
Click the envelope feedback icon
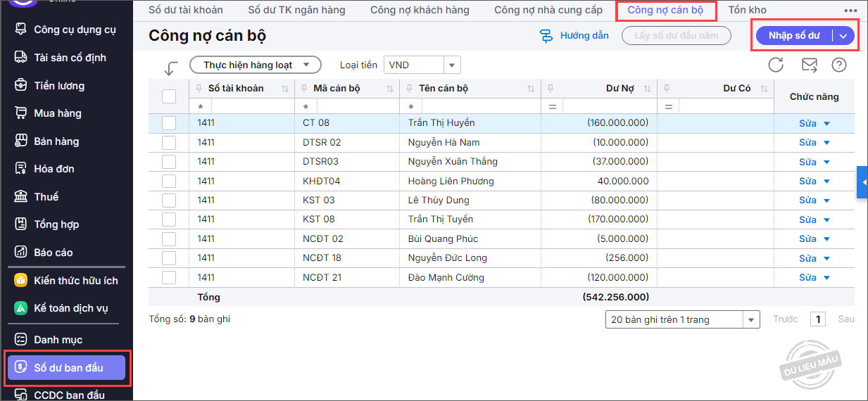tap(809, 65)
